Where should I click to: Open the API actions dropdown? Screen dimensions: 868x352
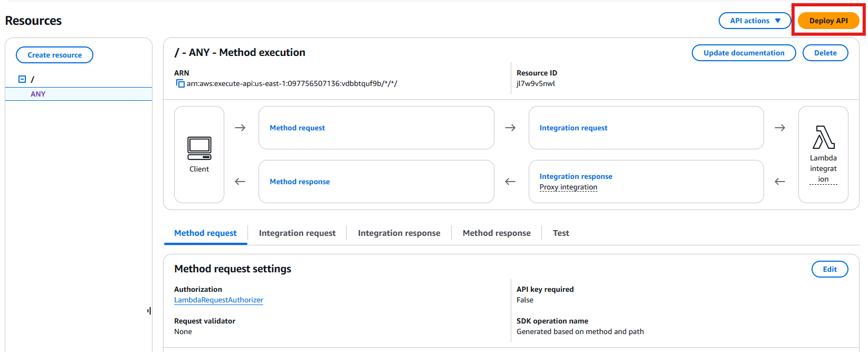tap(755, 21)
